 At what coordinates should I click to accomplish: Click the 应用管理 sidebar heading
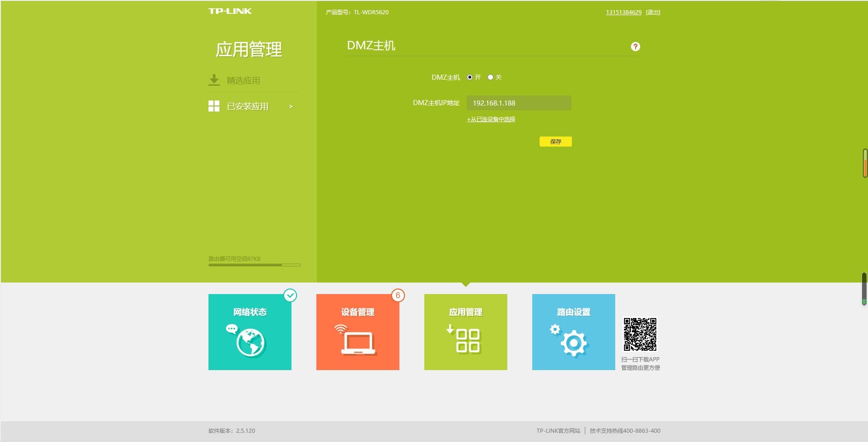249,49
